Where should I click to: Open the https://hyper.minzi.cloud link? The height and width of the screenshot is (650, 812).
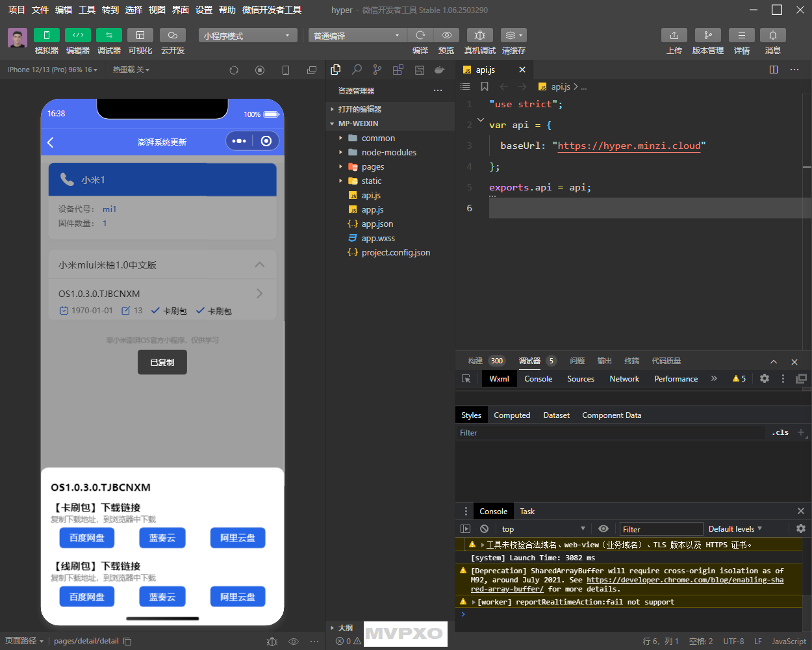point(629,146)
